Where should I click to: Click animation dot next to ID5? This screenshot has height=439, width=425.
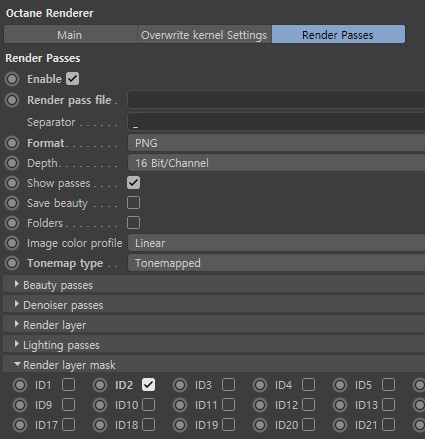340,385
